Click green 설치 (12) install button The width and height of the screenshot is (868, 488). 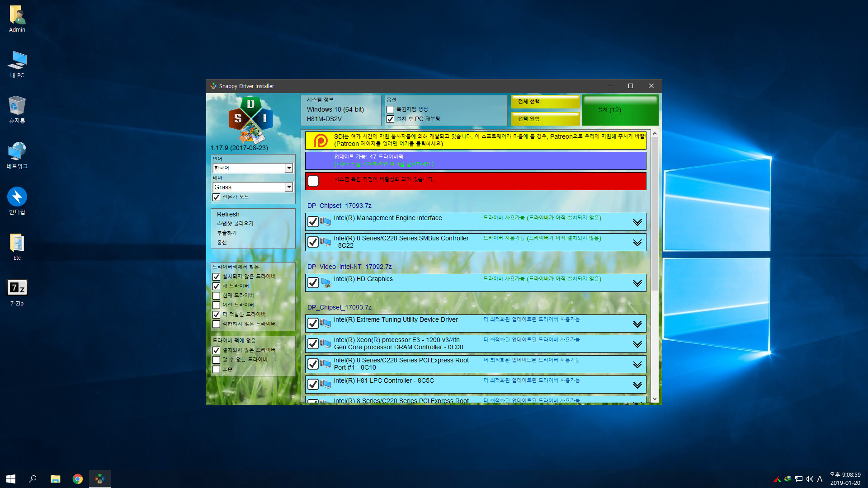coord(620,110)
